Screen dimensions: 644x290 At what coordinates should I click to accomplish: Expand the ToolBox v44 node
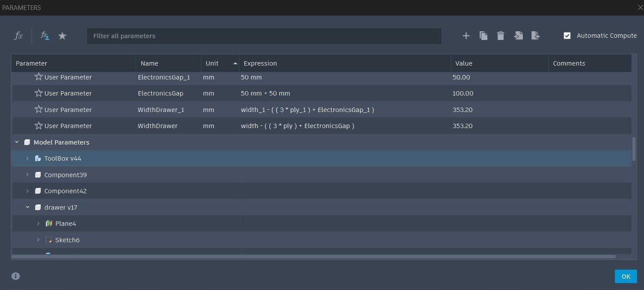[27, 158]
